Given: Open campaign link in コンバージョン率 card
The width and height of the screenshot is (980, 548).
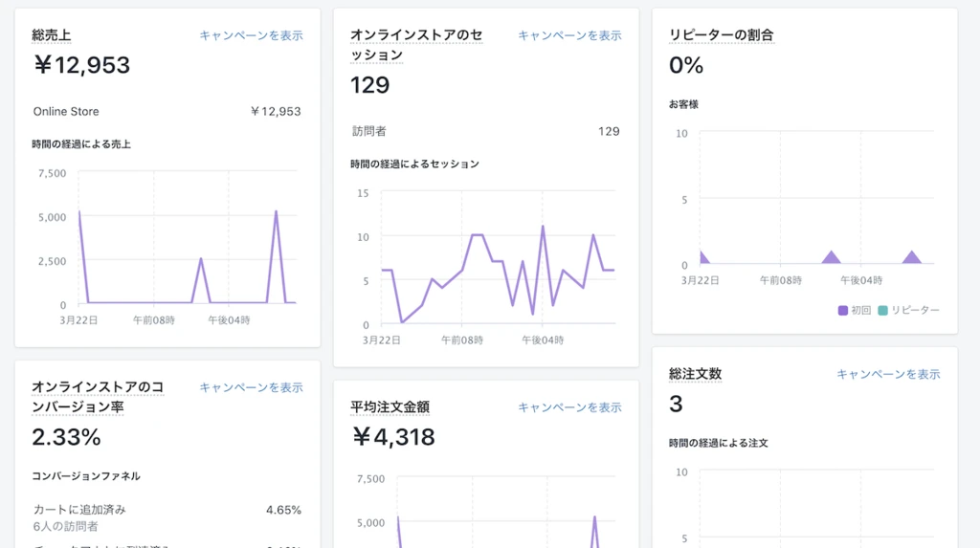Looking at the screenshot, I should [251, 387].
